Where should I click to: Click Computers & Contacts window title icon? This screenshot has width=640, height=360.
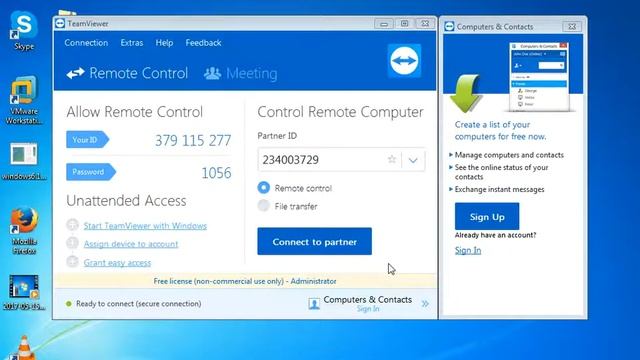[x=449, y=27]
